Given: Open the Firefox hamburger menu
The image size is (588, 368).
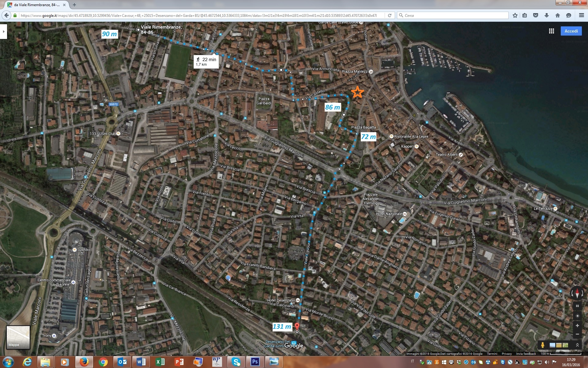Looking at the screenshot, I should 581,15.
